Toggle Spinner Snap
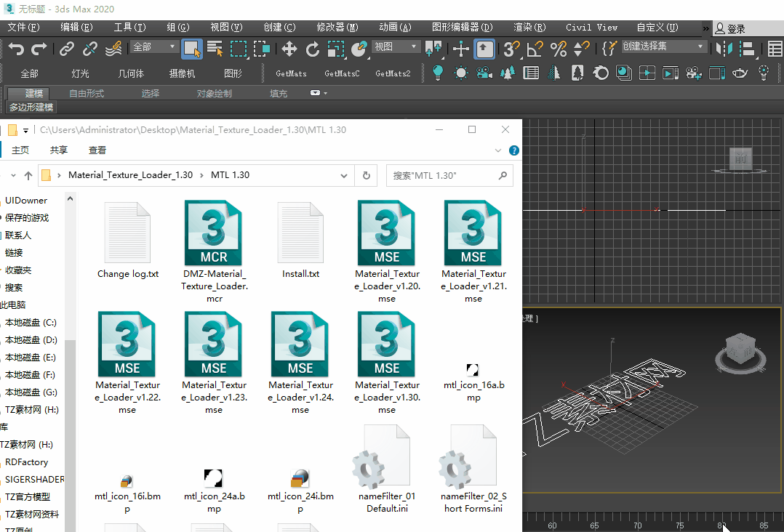784x532 pixels. tap(582, 49)
